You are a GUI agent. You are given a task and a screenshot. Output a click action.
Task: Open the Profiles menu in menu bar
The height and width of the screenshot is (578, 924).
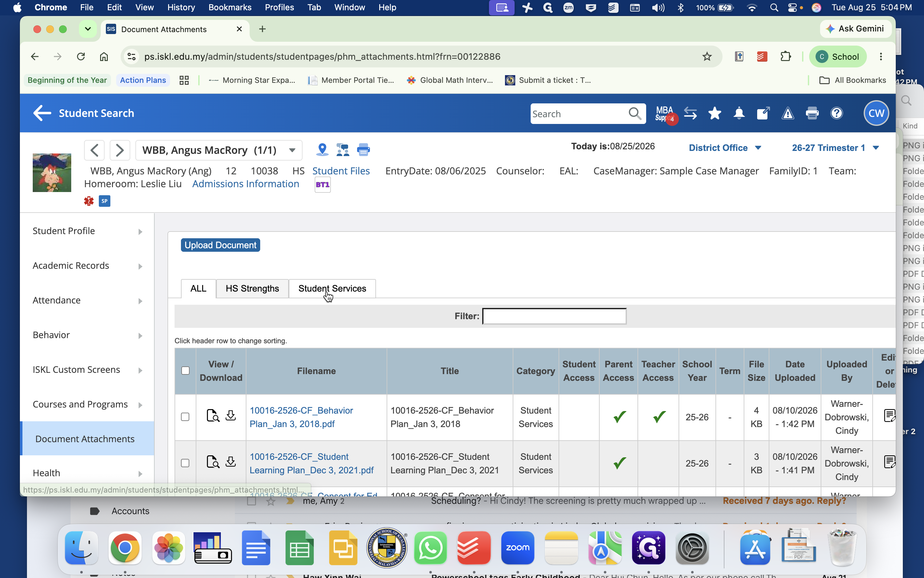point(279,7)
